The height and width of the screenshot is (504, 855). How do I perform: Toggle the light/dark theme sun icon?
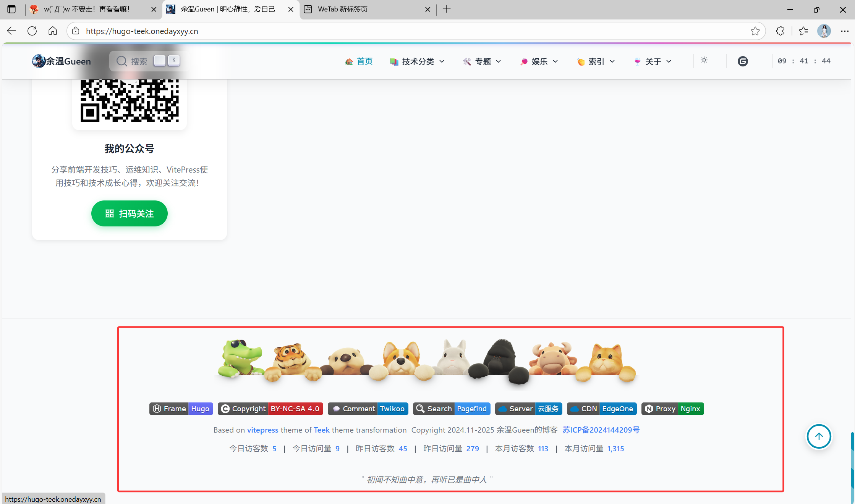704,60
